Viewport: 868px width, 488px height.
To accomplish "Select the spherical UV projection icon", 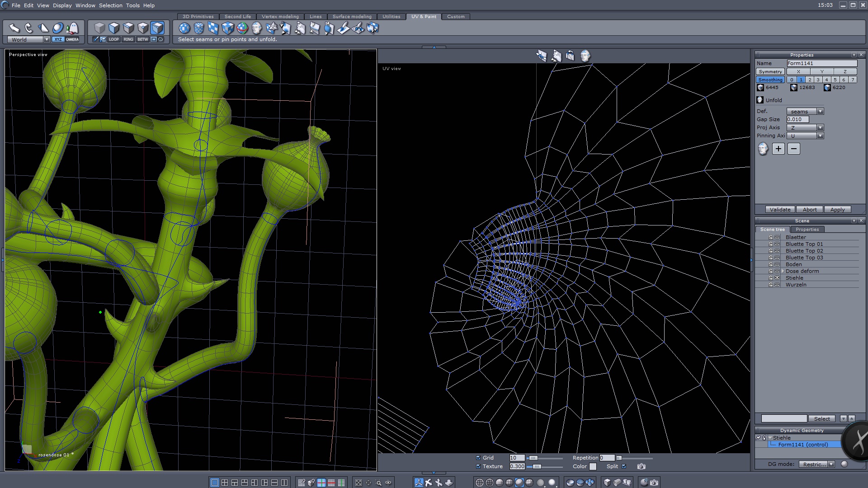I will pyautogui.click(x=184, y=28).
